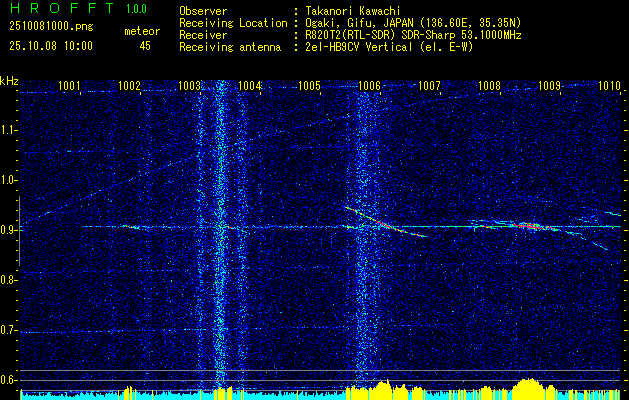Image resolution: width=629 pixels, height=400 pixels.
Task: Click the 0.7 frequency axis label
Action: click(x=9, y=330)
